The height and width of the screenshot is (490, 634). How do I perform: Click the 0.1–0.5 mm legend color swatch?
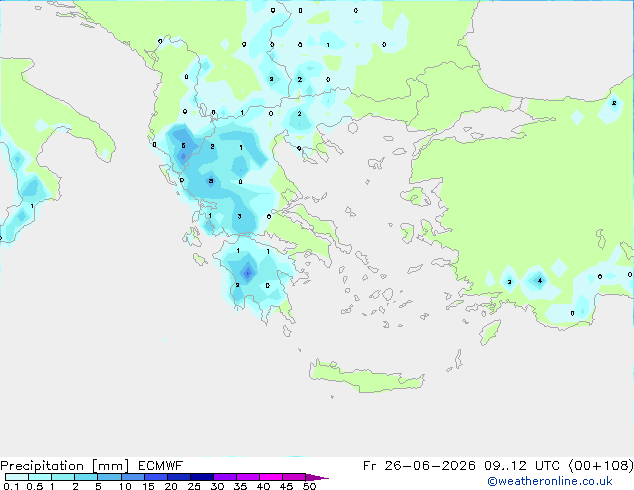(x=17, y=477)
